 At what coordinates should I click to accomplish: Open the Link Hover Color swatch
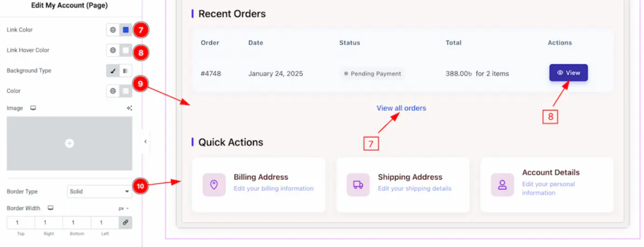pyautogui.click(x=126, y=50)
